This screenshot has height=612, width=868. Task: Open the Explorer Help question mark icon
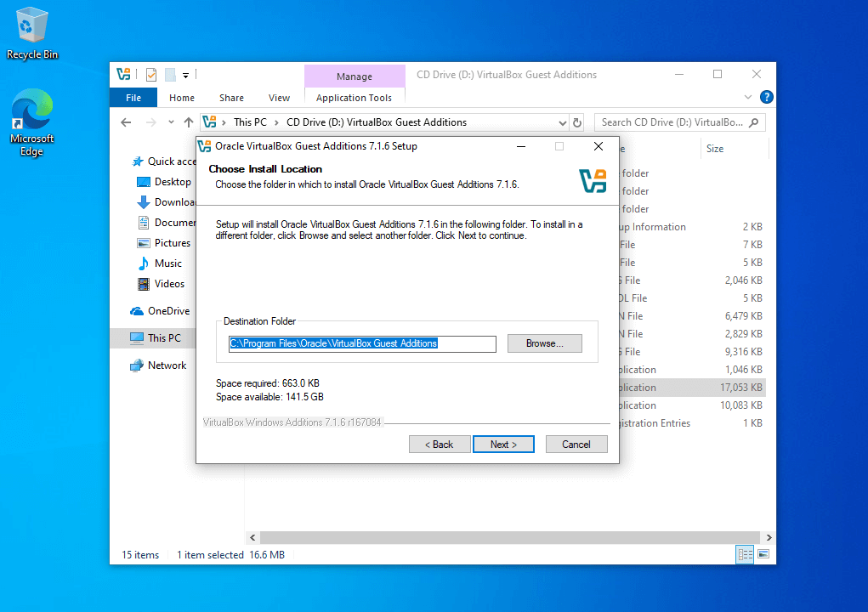click(x=767, y=98)
